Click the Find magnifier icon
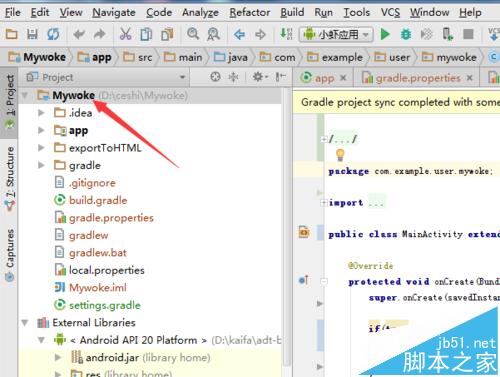The image size is (500, 377). click(x=193, y=34)
